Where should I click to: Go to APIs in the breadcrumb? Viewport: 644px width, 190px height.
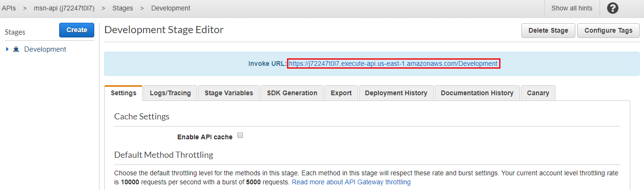tap(9, 8)
